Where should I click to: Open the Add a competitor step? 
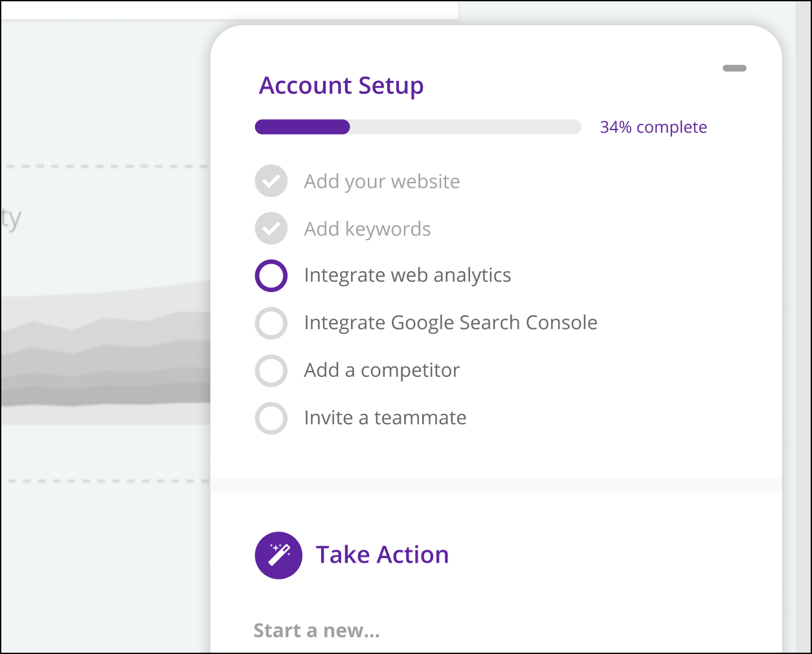pos(382,370)
